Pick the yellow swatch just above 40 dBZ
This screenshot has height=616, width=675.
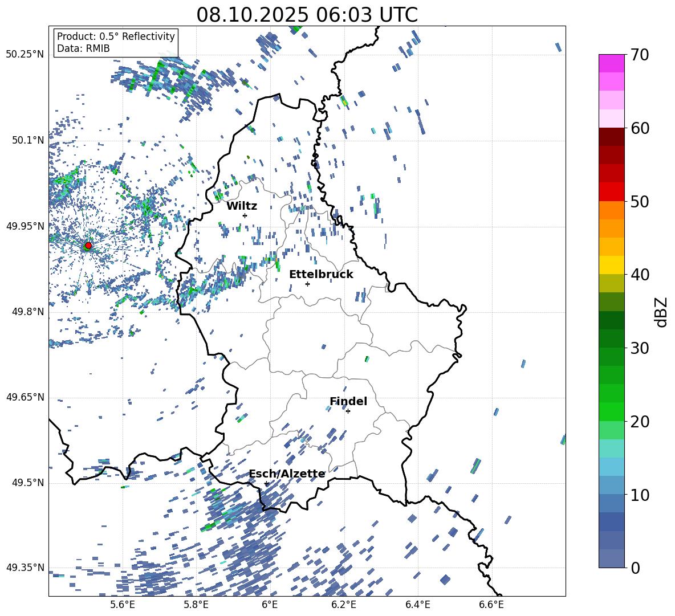611,265
